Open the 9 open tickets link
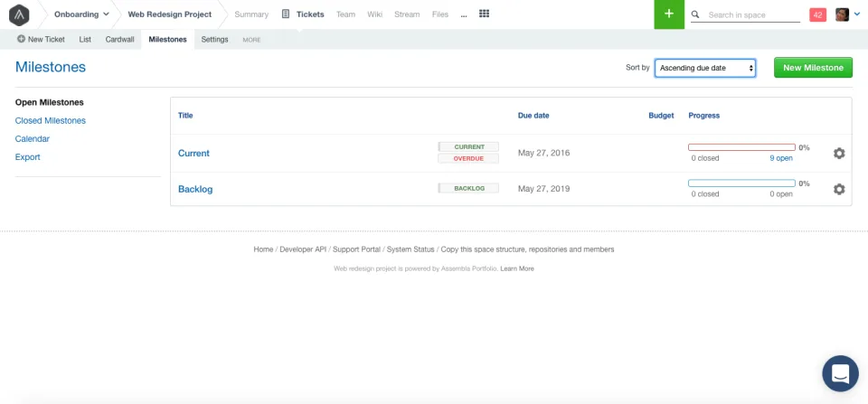The image size is (868, 404). [x=780, y=158]
